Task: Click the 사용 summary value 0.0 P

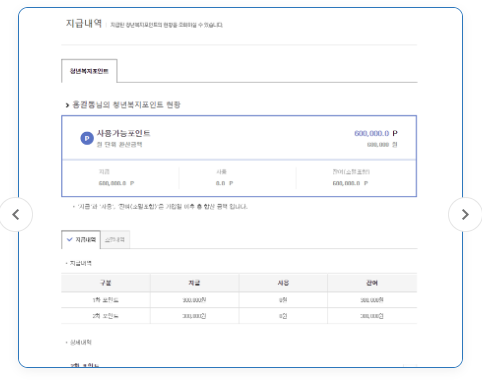Action: (224, 183)
